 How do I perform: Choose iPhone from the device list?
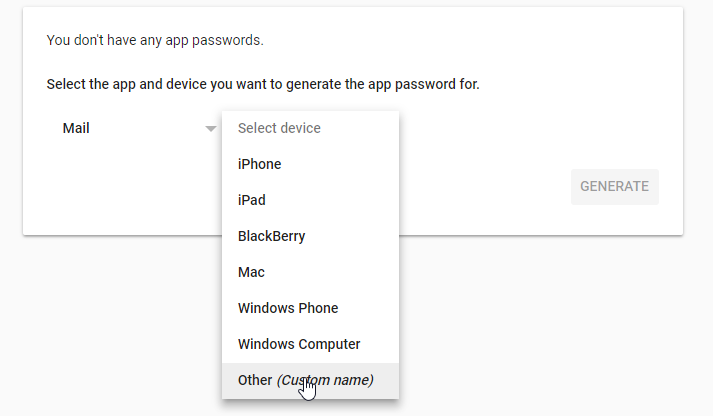coord(260,164)
